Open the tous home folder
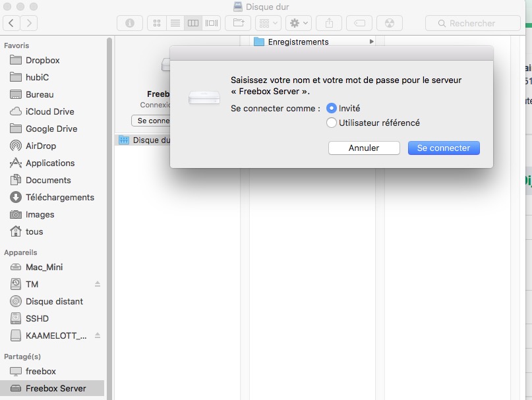 [x=52, y=231]
